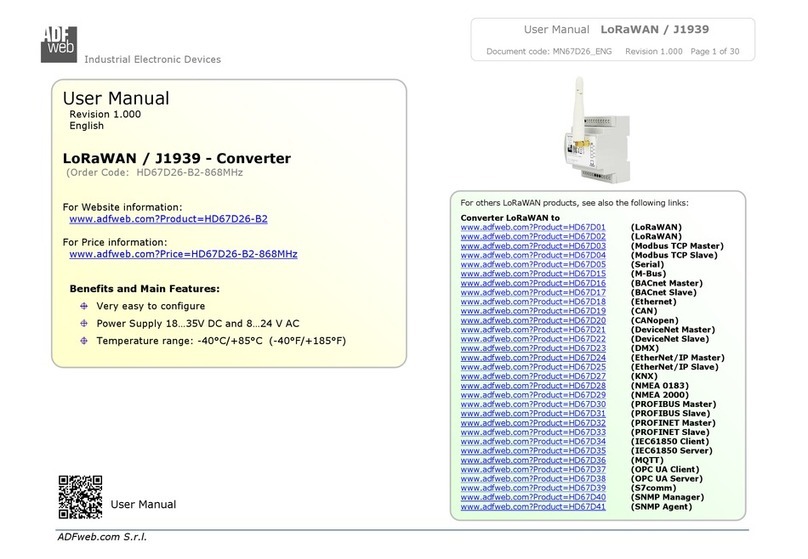Open the HD67D03 Modbus TCP Master link

pos(533,246)
